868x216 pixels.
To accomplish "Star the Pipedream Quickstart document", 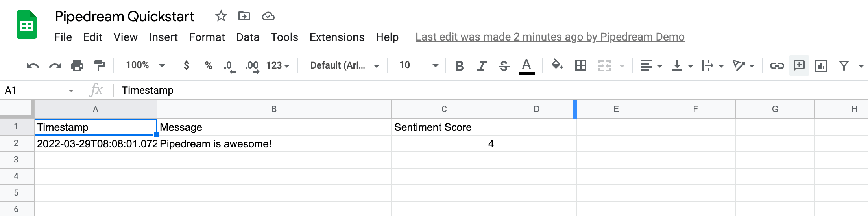I will coord(221,16).
